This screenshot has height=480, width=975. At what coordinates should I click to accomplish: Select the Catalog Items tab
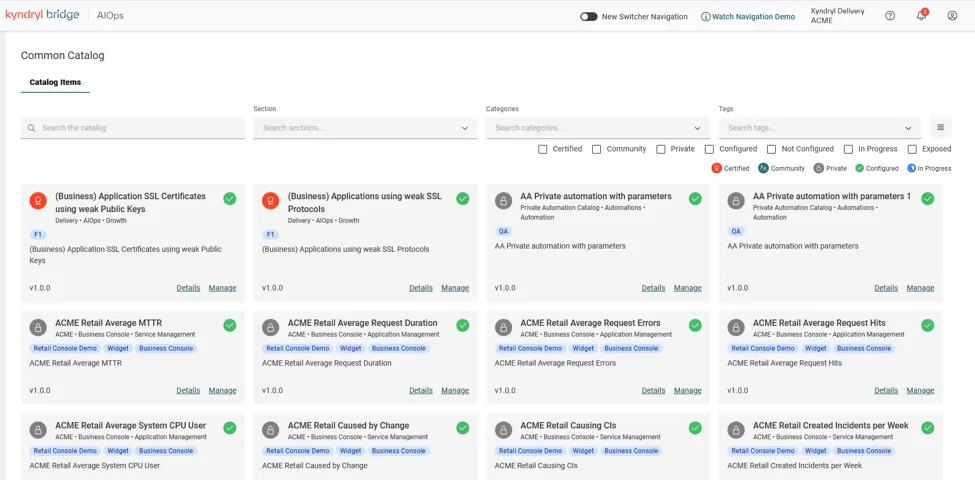pyautogui.click(x=55, y=82)
